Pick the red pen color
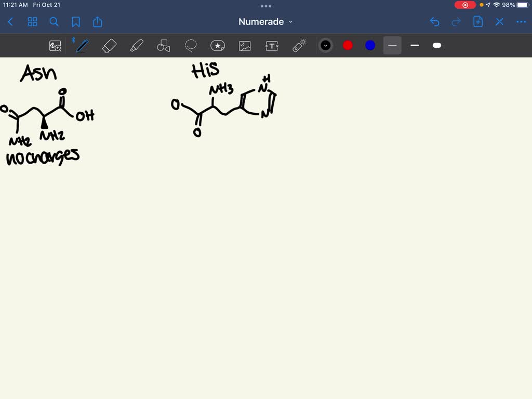The width and height of the screenshot is (532, 399). (348, 46)
